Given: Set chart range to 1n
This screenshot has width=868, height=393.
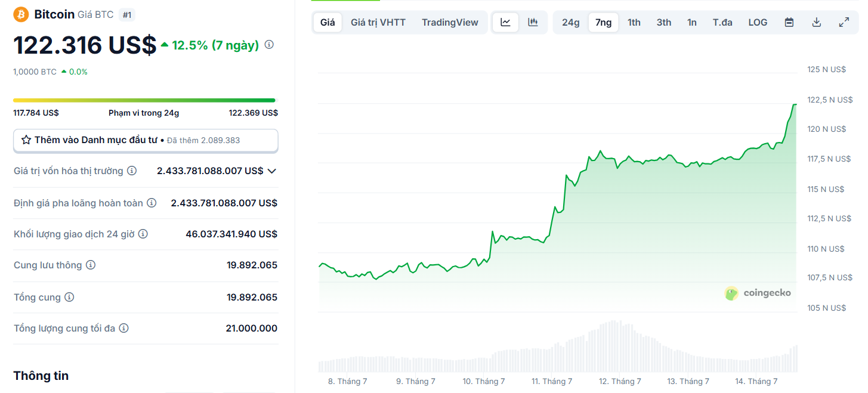Looking at the screenshot, I should [692, 23].
